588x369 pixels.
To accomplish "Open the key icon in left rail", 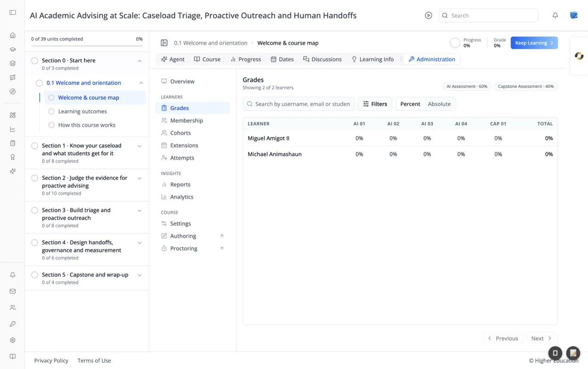I will pyautogui.click(x=12, y=324).
